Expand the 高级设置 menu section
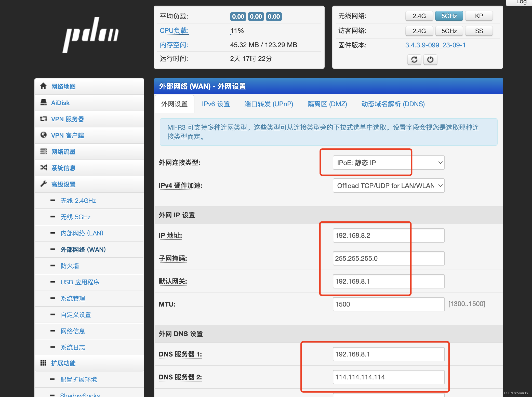This screenshot has height=397, width=532. (x=63, y=184)
